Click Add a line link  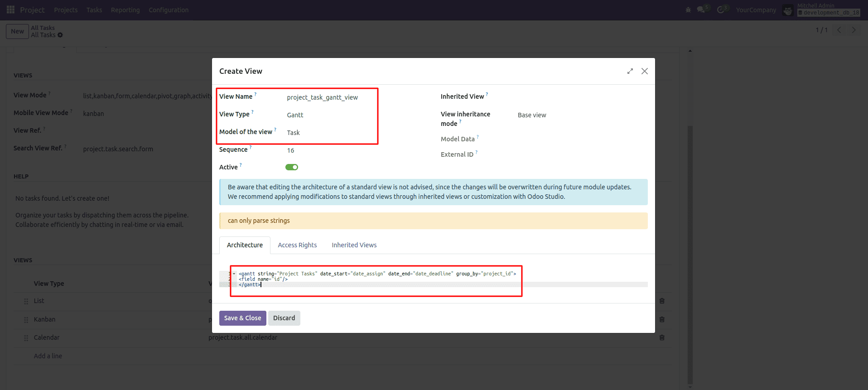[x=48, y=356]
